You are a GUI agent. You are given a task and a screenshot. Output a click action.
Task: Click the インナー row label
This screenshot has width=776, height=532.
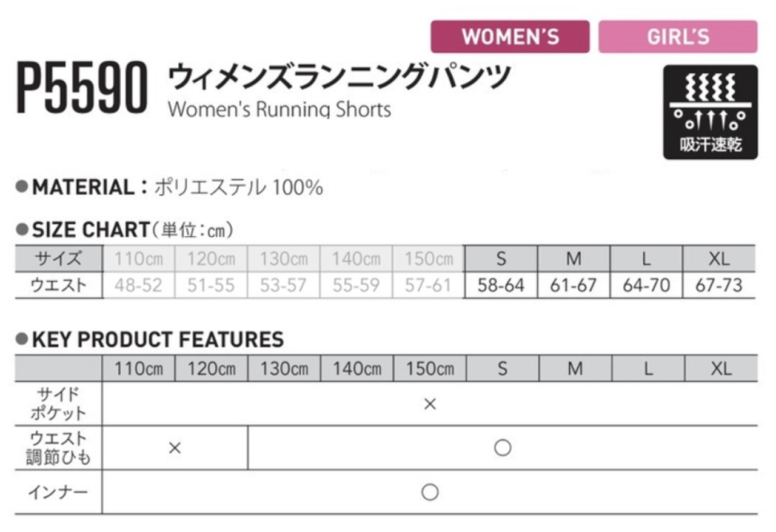(x=58, y=492)
